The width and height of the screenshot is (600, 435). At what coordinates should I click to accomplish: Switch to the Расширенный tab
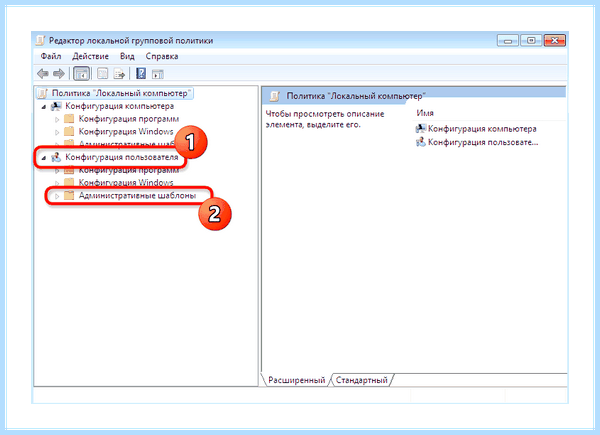(x=296, y=380)
